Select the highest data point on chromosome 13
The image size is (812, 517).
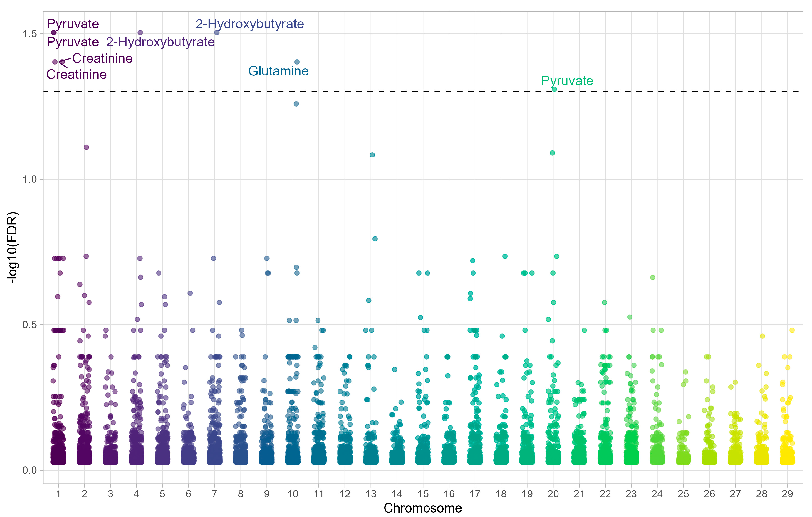click(x=372, y=155)
